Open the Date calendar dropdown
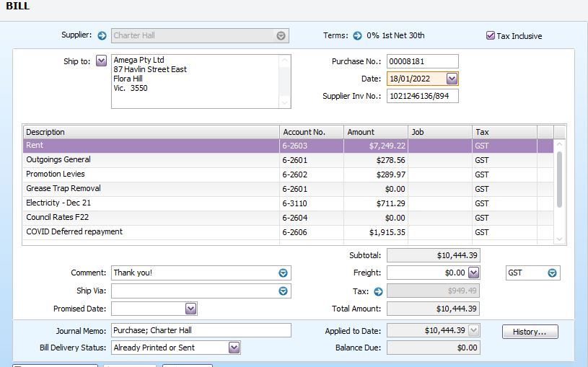The width and height of the screenshot is (588, 367). tap(452, 79)
